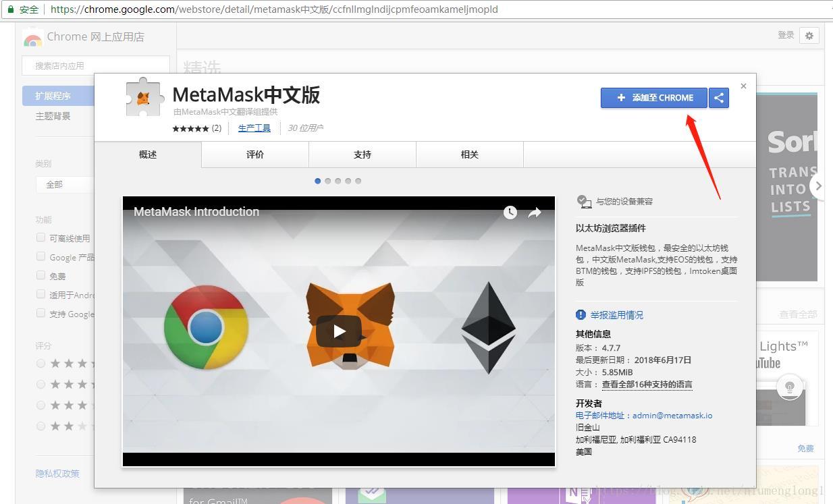Screen dimensions: 833x504
Task: Click the 版本: 4.7.7 text
Action: click(x=598, y=348)
